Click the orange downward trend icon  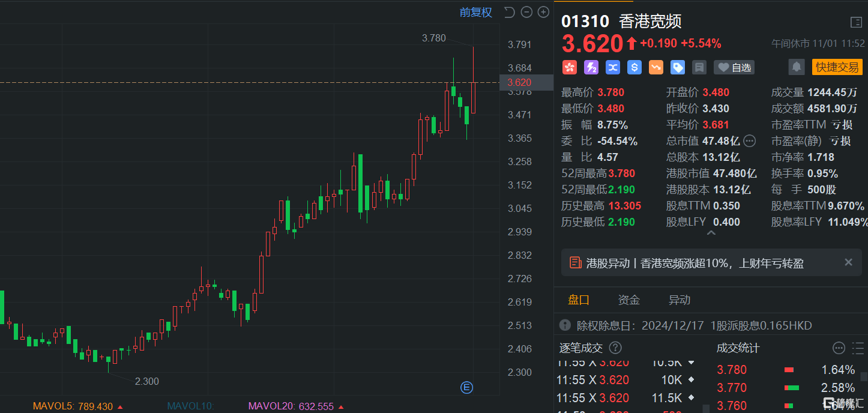[656, 67]
